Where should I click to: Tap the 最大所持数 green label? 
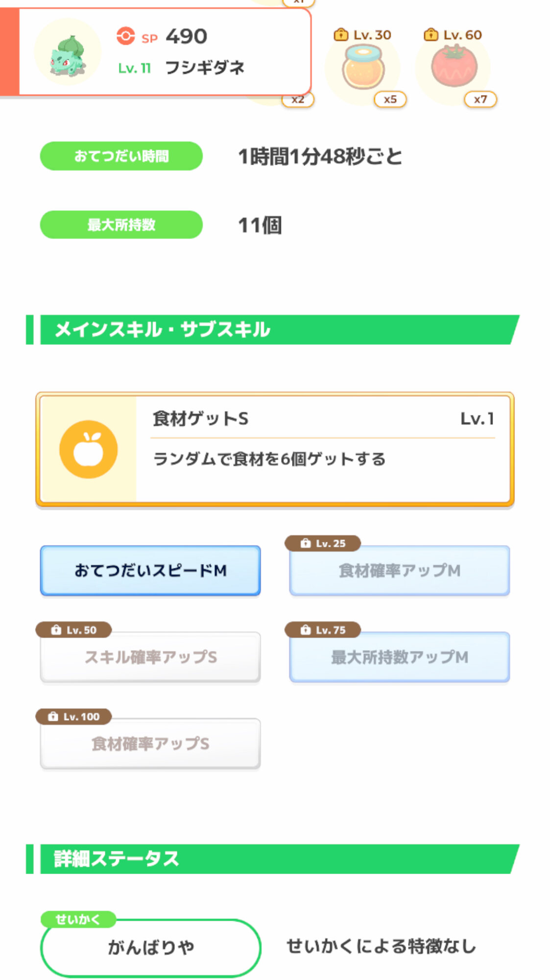click(121, 225)
